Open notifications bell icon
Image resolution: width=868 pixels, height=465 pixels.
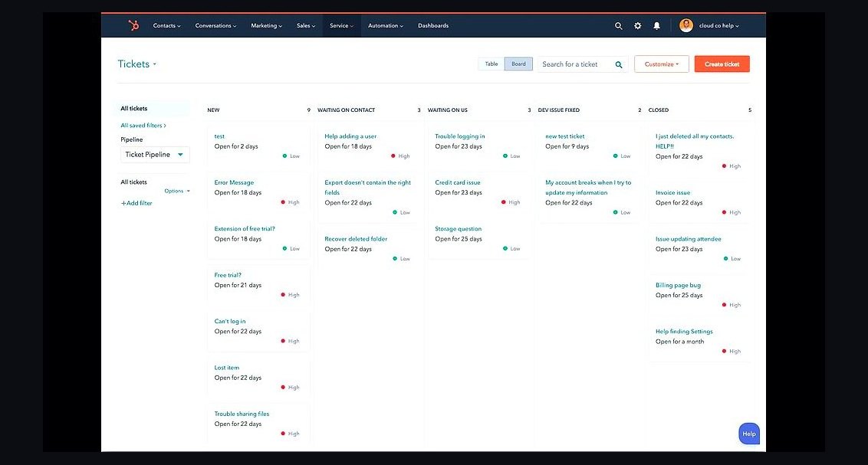[656, 26]
